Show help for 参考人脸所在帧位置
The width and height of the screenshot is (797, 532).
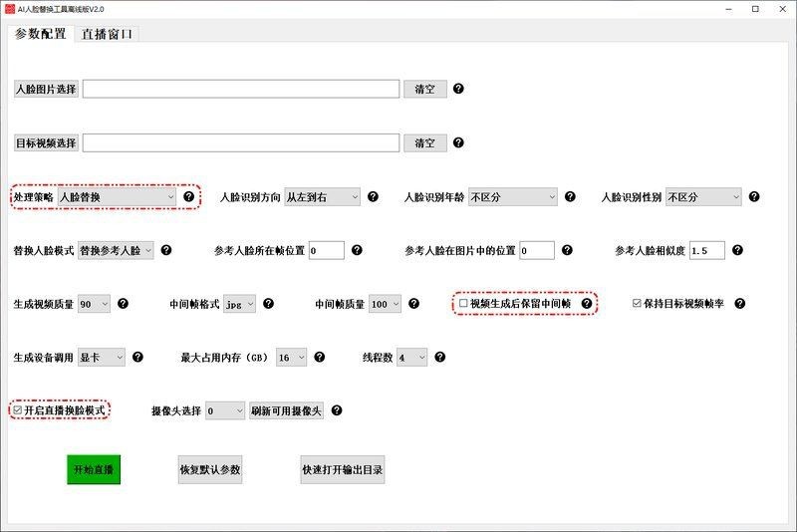tap(357, 250)
